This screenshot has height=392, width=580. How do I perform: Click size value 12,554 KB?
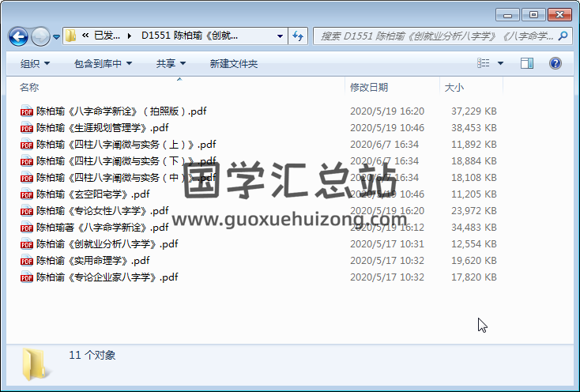click(x=474, y=244)
